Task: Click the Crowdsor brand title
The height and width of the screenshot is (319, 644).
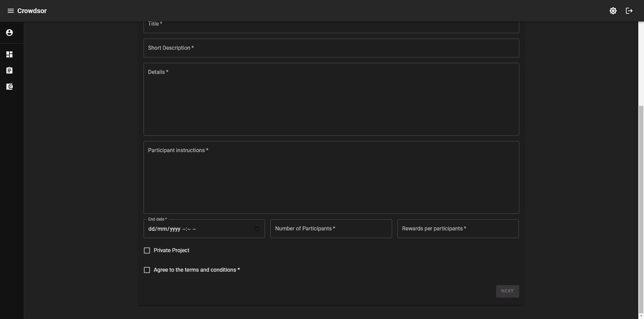Action: click(x=32, y=11)
